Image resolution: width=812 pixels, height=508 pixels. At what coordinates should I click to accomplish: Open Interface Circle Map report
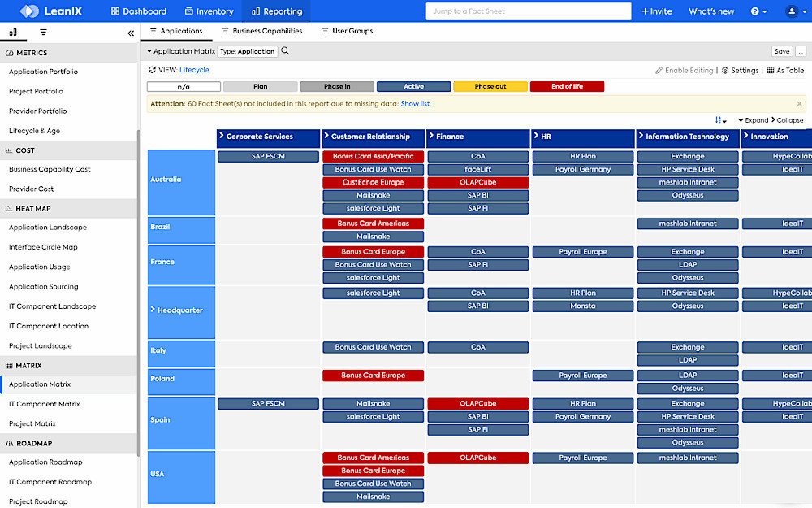point(43,247)
